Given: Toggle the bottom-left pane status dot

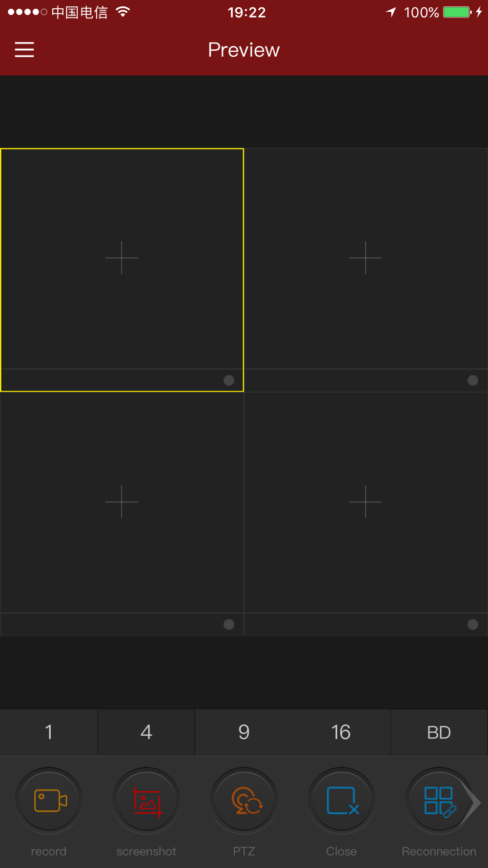Looking at the screenshot, I should [229, 624].
